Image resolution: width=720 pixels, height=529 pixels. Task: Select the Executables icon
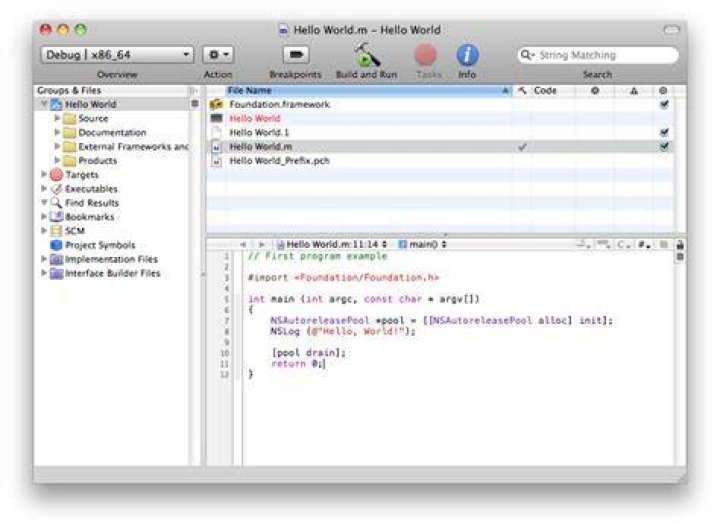point(56,189)
